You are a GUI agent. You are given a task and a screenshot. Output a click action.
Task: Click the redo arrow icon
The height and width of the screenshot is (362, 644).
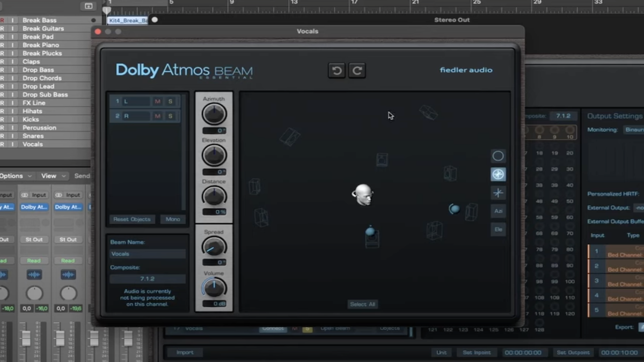coord(357,70)
